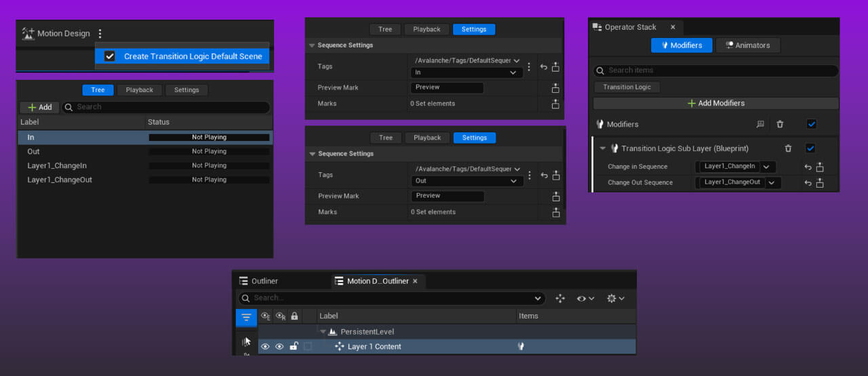Open the Outliner eye view options dropdown
The height and width of the screenshot is (376, 868).
pyautogui.click(x=585, y=298)
